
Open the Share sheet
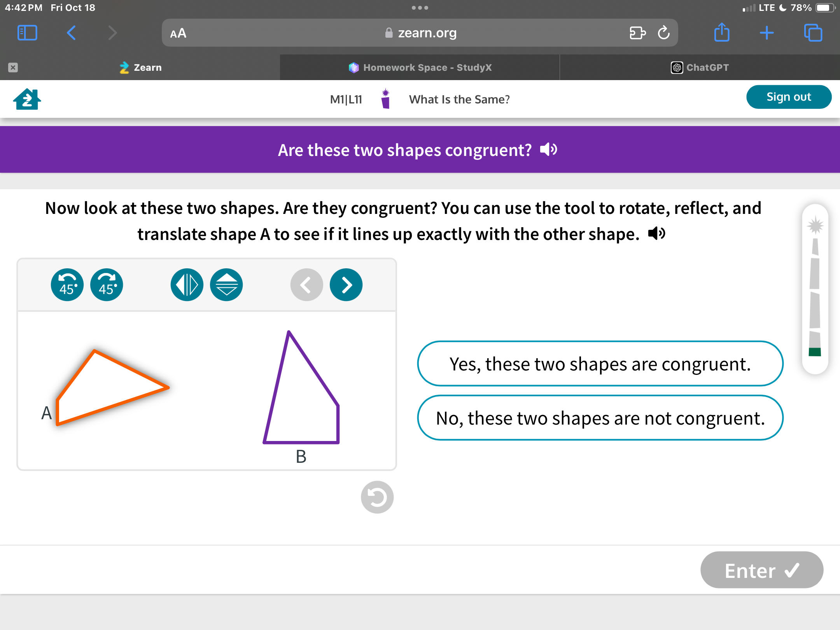point(722,32)
